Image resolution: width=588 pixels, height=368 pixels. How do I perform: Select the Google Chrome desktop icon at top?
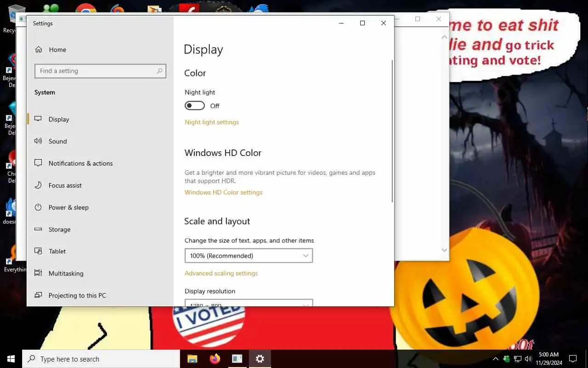(86, 8)
